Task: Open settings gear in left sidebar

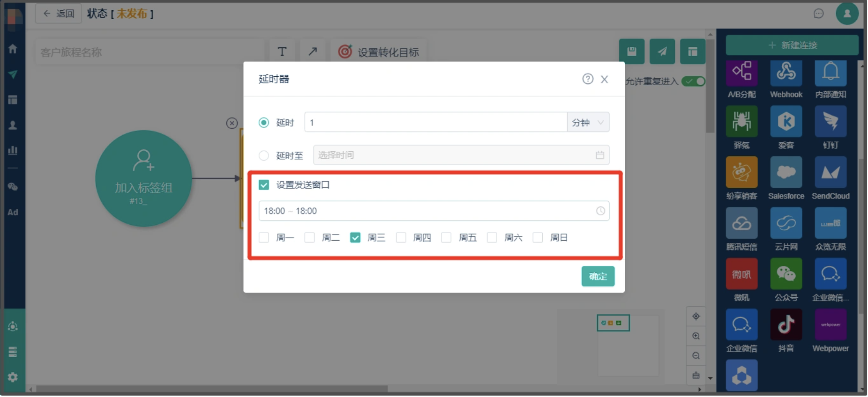Action: [x=13, y=378]
